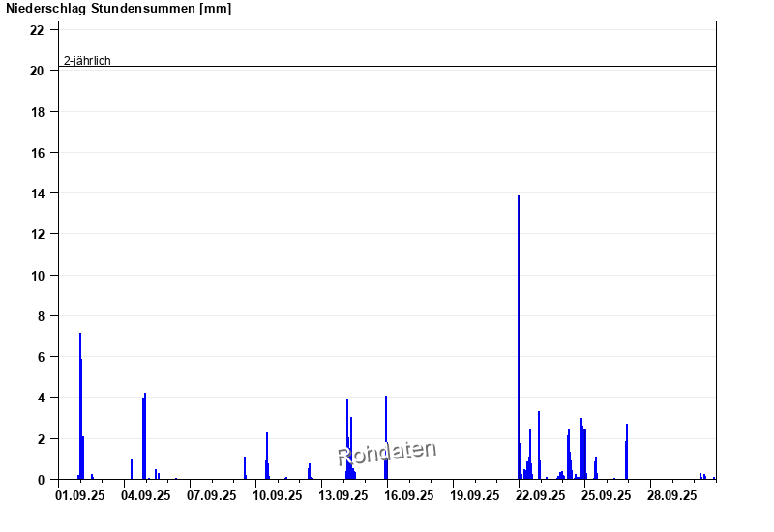Click the 13.09.25 x-axis label

[x=343, y=495]
